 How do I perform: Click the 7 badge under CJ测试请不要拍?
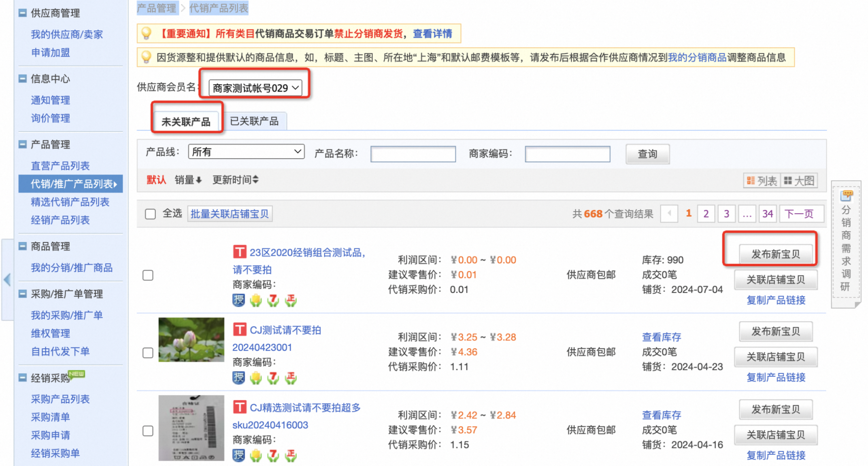coord(273,377)
